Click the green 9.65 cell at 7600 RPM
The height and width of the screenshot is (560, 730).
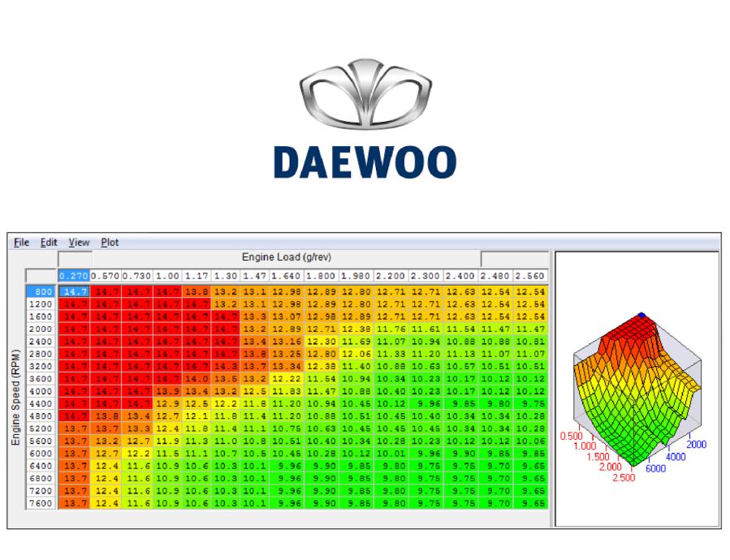point(532,503)
